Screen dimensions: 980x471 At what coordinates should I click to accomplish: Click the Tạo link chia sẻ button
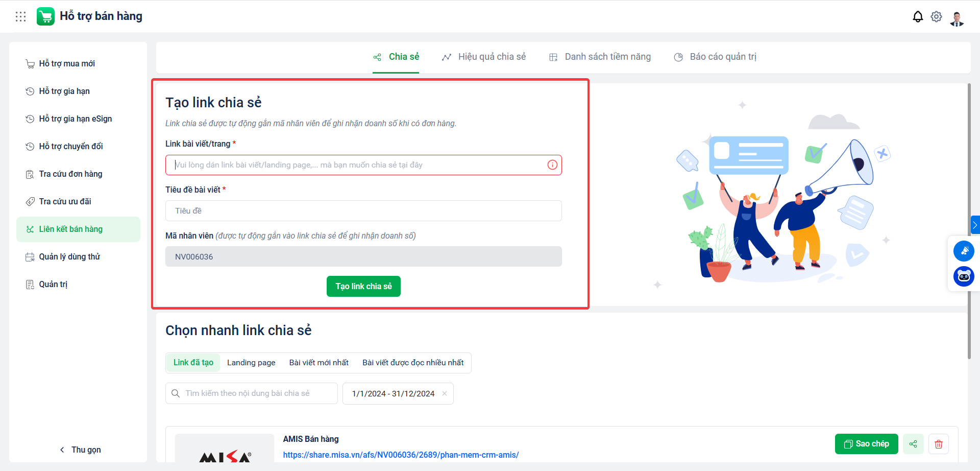click(x=363, y=286)
